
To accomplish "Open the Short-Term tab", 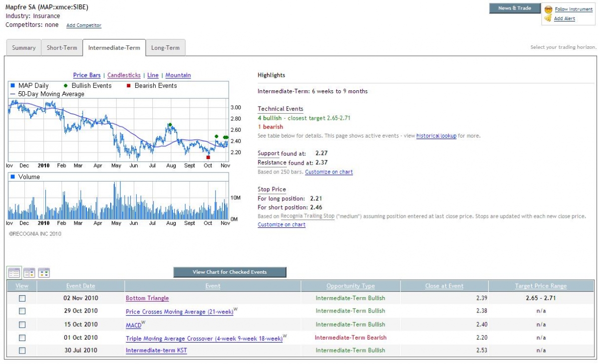I will point(62,48).
